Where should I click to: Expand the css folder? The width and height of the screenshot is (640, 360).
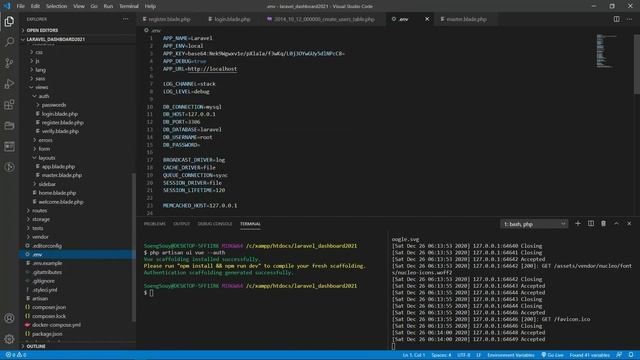(39, 52)
